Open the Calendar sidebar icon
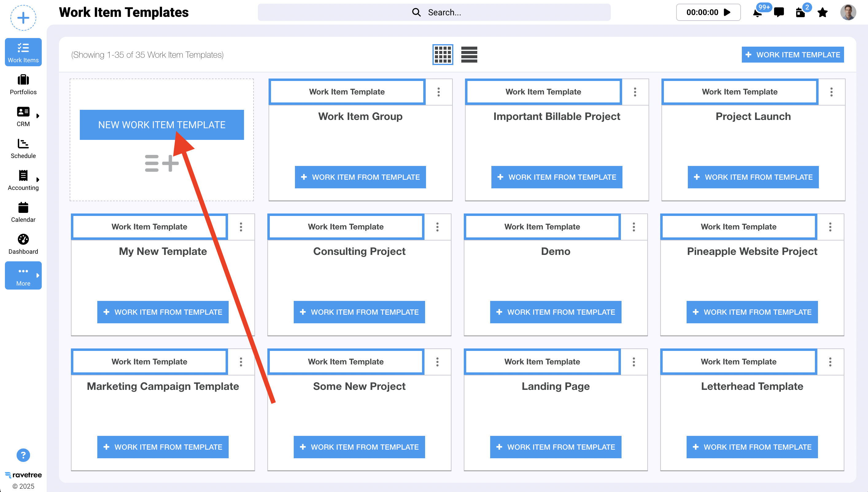The height and width of the screenshot is (492, 868). pyautogui.click(x=23, y=212)
